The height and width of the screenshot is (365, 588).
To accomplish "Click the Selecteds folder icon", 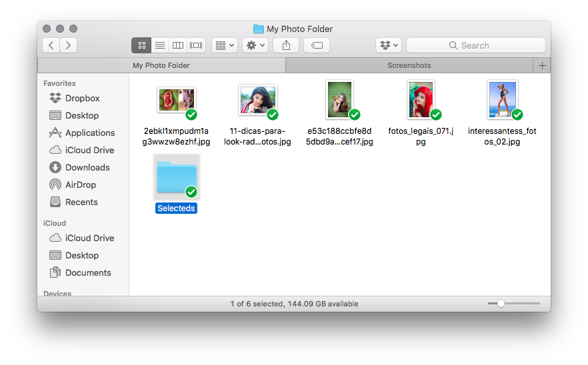I will click(177, 177).
